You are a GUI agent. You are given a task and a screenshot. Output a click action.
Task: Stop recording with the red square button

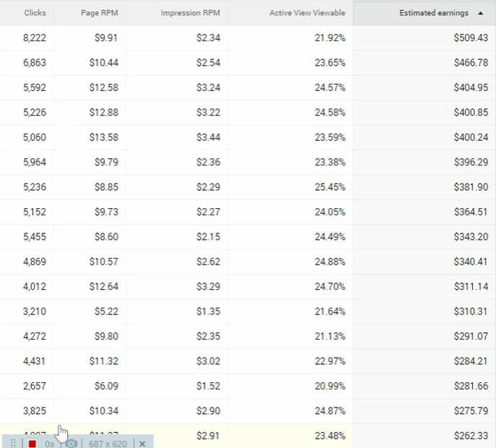32,444
